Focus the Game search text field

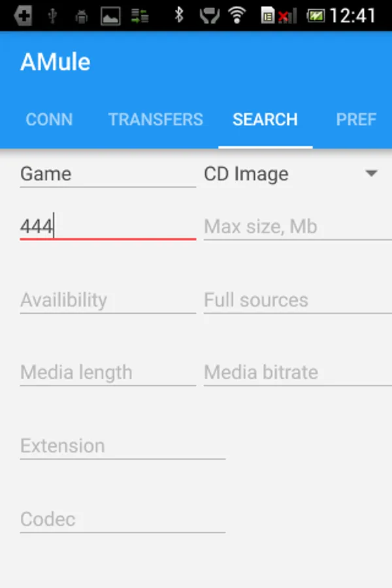(x=108, y=174)
